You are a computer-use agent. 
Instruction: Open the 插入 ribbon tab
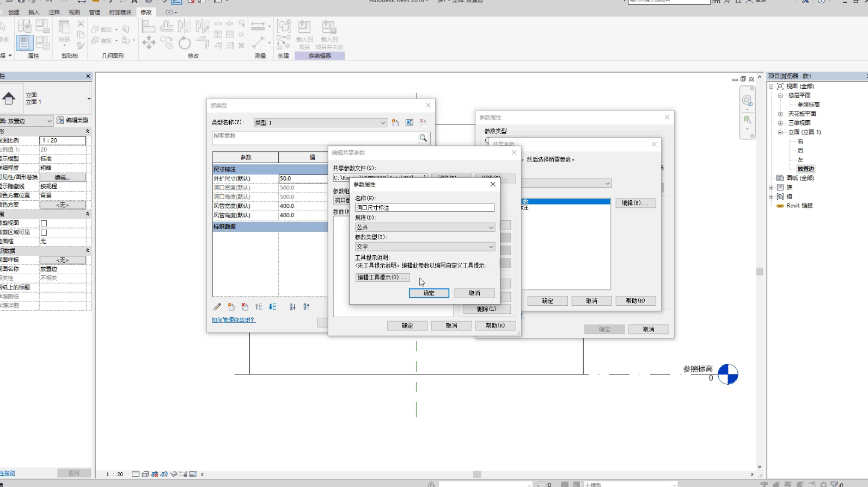34,12
